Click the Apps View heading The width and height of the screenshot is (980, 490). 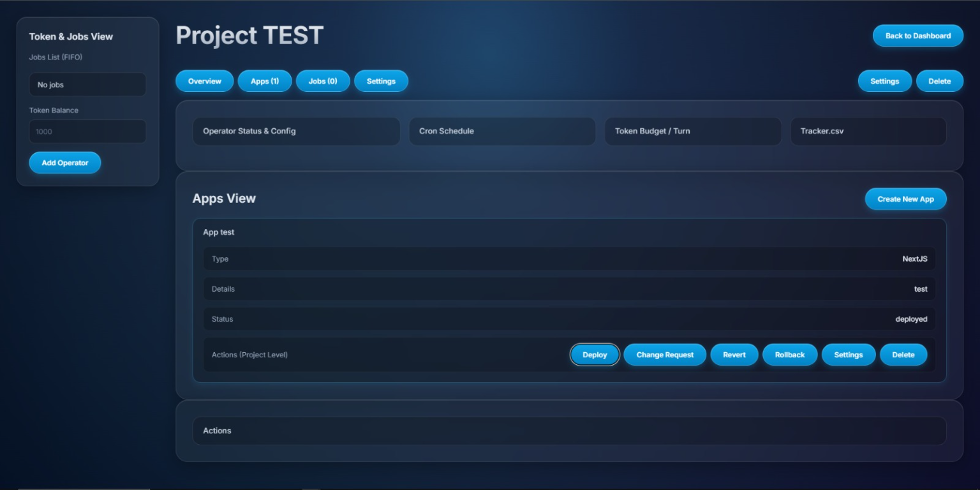click(224, 198)
